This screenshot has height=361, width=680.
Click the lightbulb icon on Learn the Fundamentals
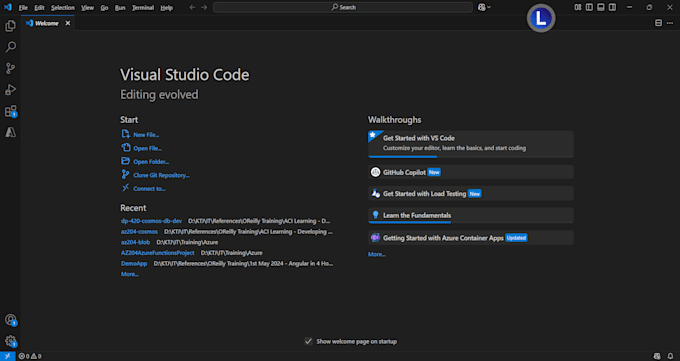tap(376, 215)
